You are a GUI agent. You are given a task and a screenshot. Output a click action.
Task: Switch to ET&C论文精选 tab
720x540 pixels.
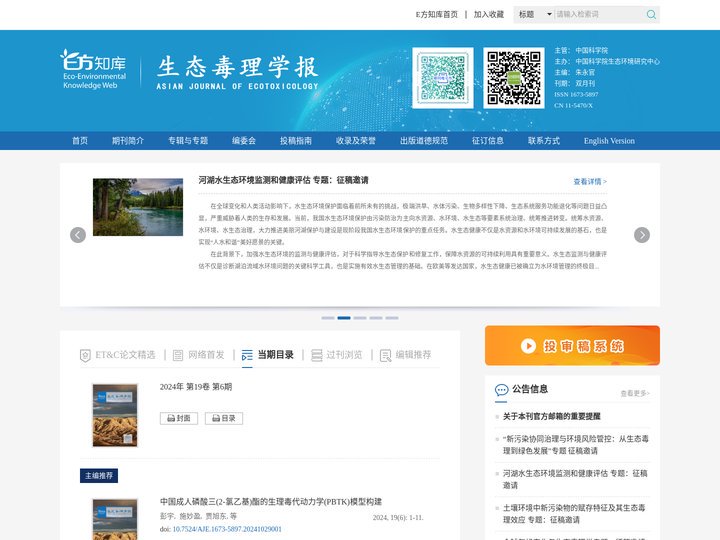point(125,355)
